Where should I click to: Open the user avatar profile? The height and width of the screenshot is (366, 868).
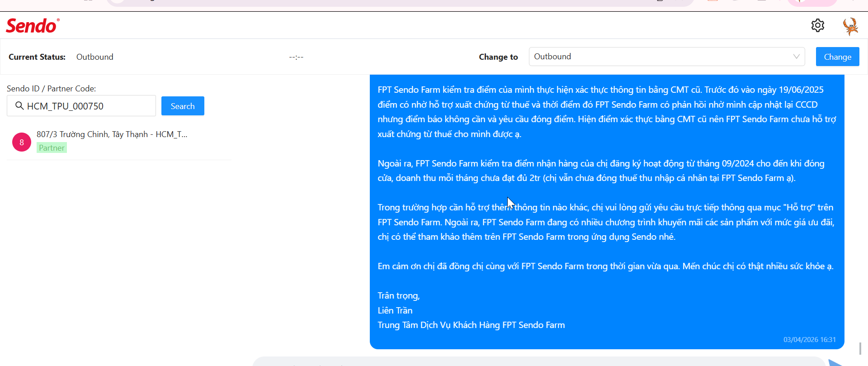850,26
